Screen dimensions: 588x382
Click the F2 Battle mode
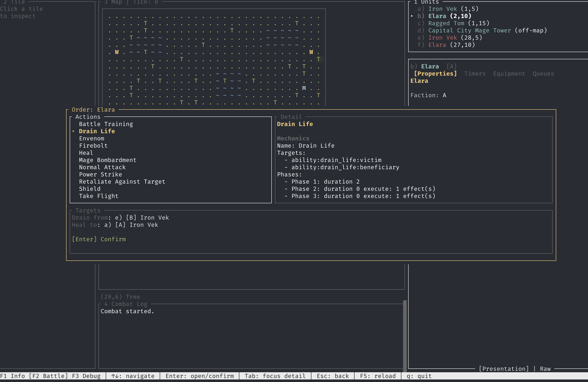point(49,376)
